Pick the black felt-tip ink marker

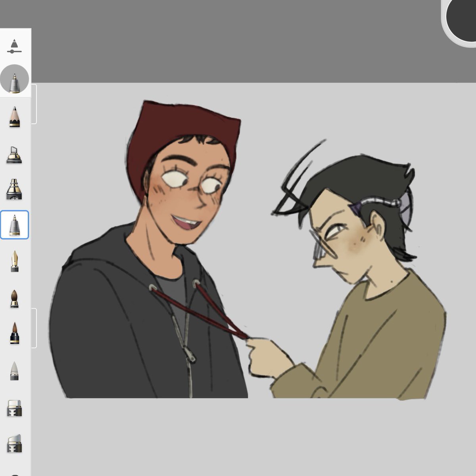(14, 189)
